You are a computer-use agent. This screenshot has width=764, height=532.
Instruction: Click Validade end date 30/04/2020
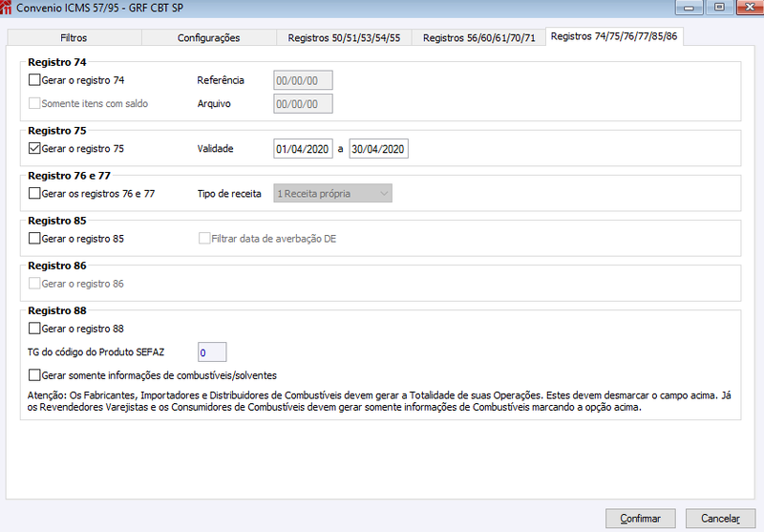point(378,149)
